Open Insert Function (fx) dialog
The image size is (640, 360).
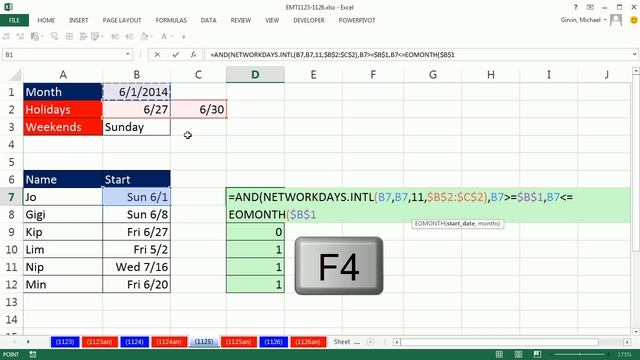coord(193,54)
